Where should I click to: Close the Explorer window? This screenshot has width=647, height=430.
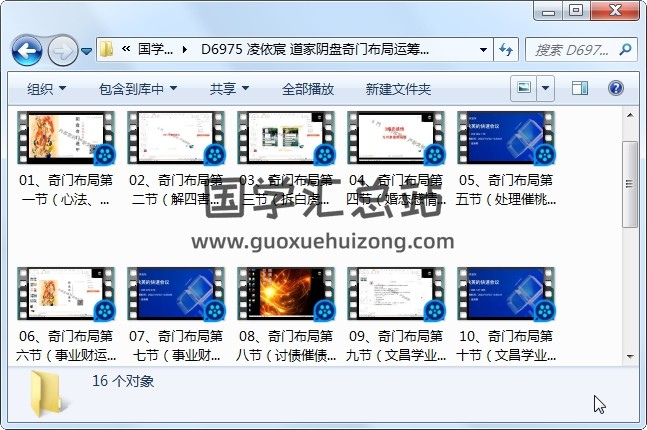(615, 11)
